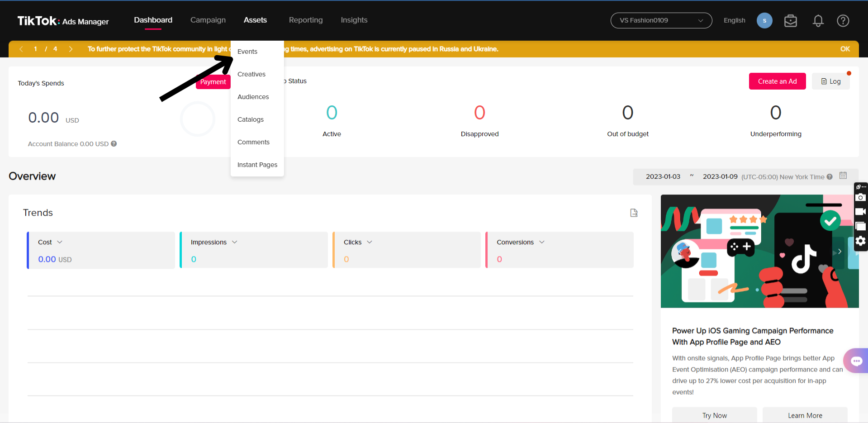Select Instant Pages from Assets menu
The height and width of the screenshot is (423, 868).
pyautogui.click(x=257, y=165)
